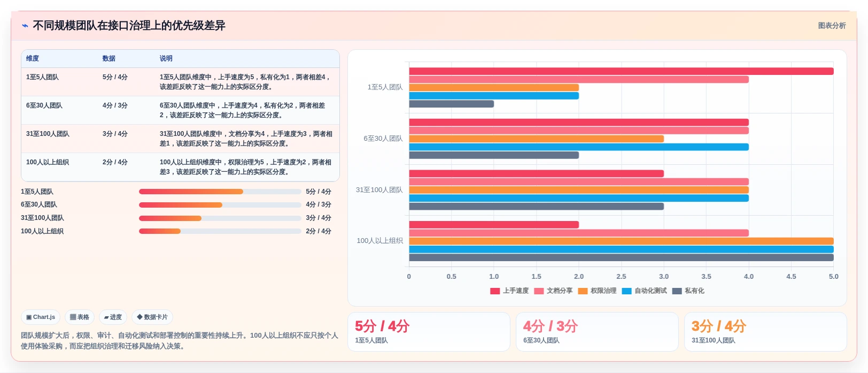
Task: Click the 1至5人团队 chart axis label
Action: coord(385,87)
